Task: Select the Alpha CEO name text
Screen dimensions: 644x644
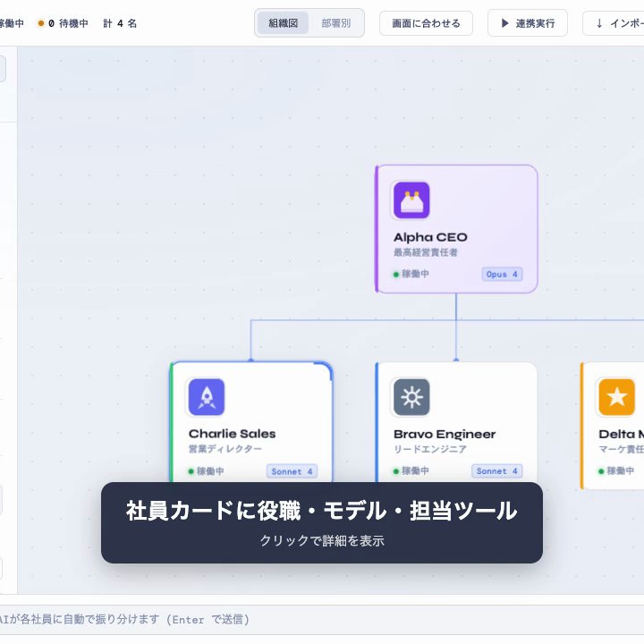Action: [430, 237]
